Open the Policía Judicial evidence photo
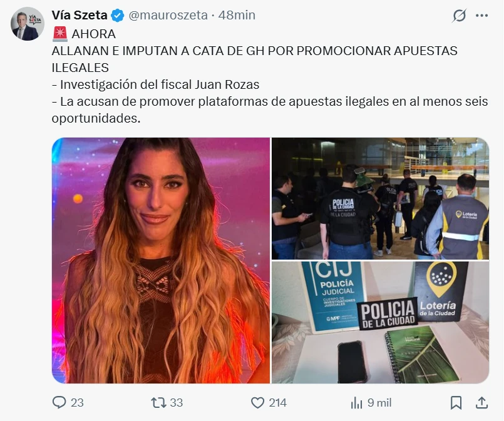Image resolution: width=504 pixels, height=421 pixels. 381,322
